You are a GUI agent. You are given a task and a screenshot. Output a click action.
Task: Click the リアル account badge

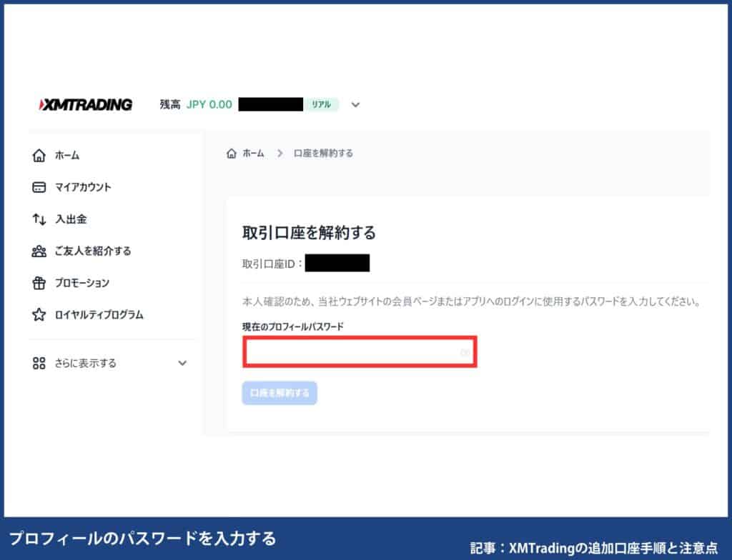[x=322, y=104]
